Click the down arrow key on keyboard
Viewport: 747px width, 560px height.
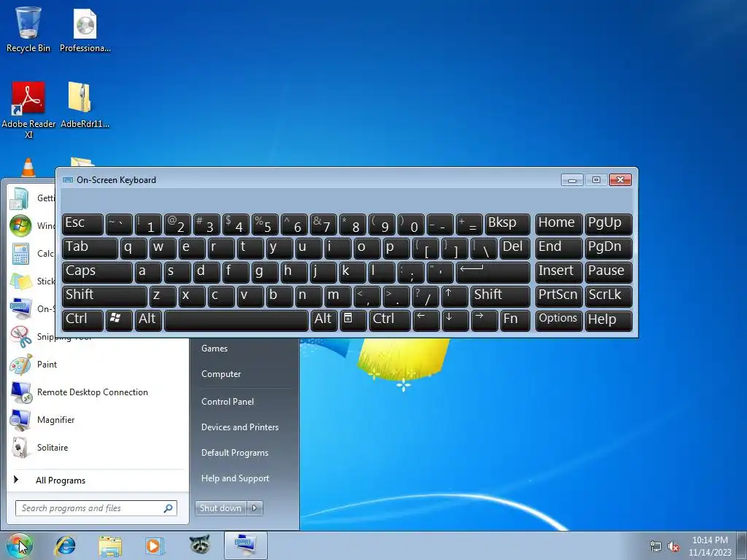click(x=455, y=319)
